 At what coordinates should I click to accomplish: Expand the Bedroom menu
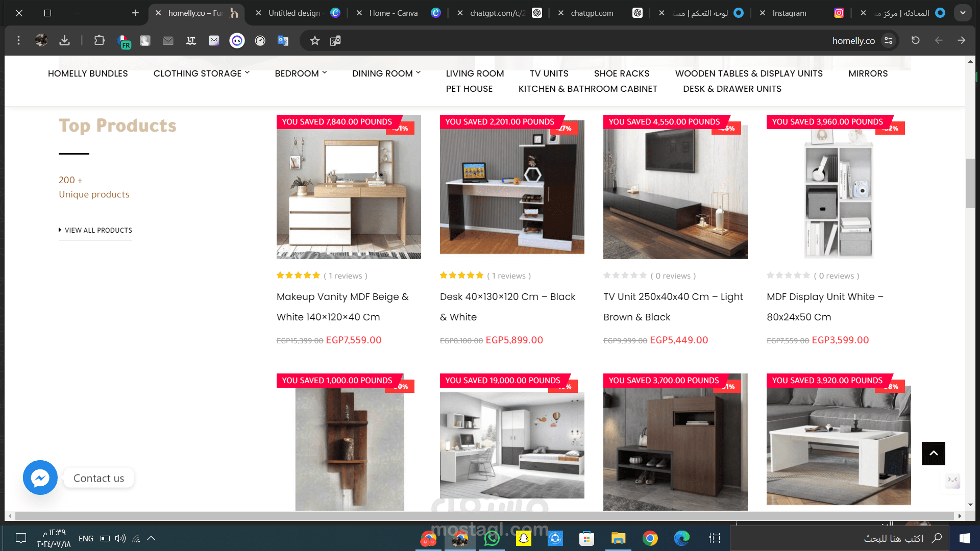tap(301, 73)
